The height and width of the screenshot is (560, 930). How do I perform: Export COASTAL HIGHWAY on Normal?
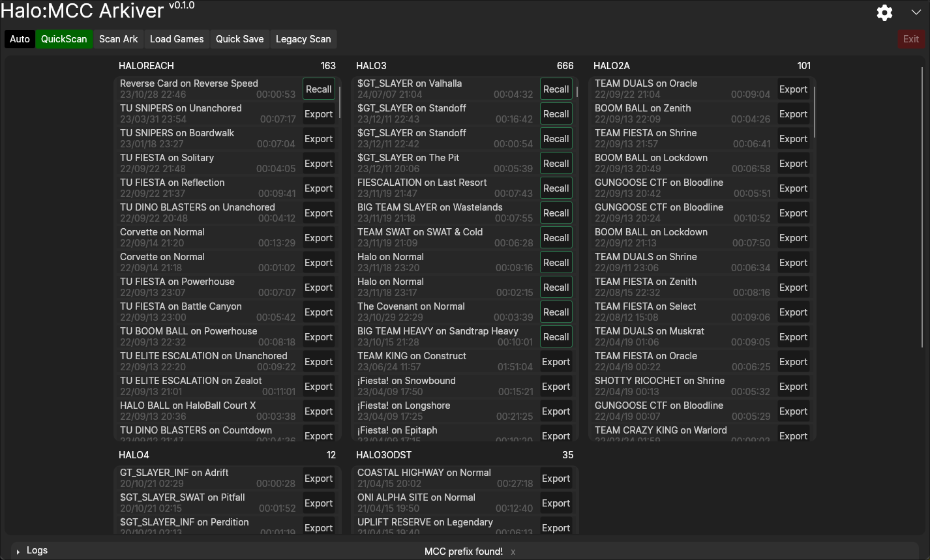tap(556, 479)
